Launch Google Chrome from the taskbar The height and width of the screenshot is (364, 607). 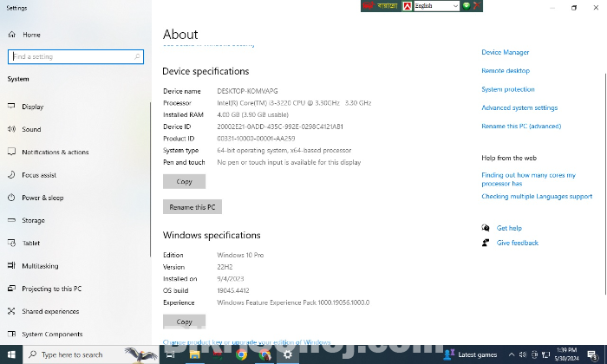[x=241, y=354]
